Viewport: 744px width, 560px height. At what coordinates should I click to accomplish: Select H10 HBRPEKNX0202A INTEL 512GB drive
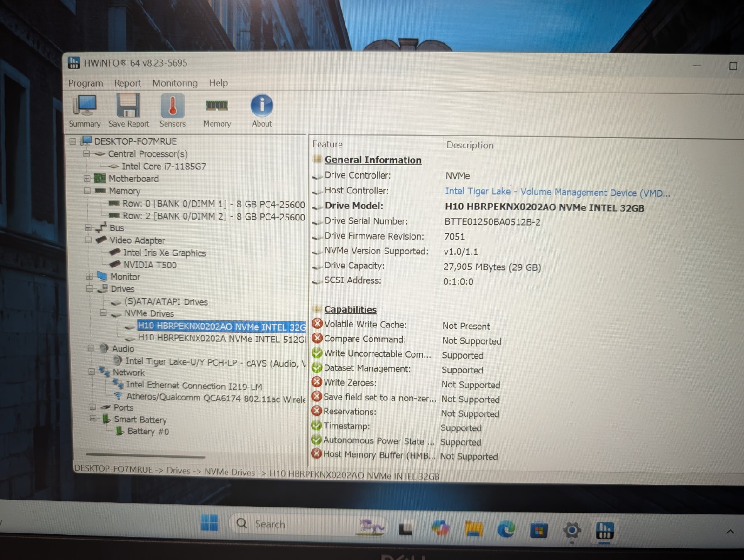coord(221,339)
